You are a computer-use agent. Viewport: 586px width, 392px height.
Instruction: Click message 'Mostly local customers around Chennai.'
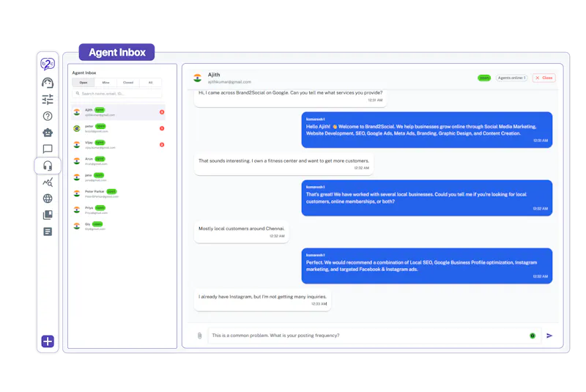pyautogui.click(x=242, y=232)
